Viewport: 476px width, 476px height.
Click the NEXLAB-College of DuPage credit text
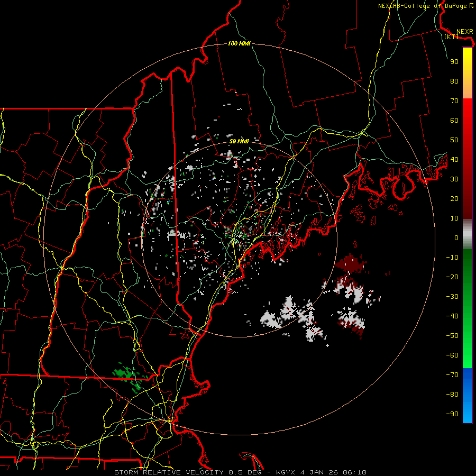point(425,6)
